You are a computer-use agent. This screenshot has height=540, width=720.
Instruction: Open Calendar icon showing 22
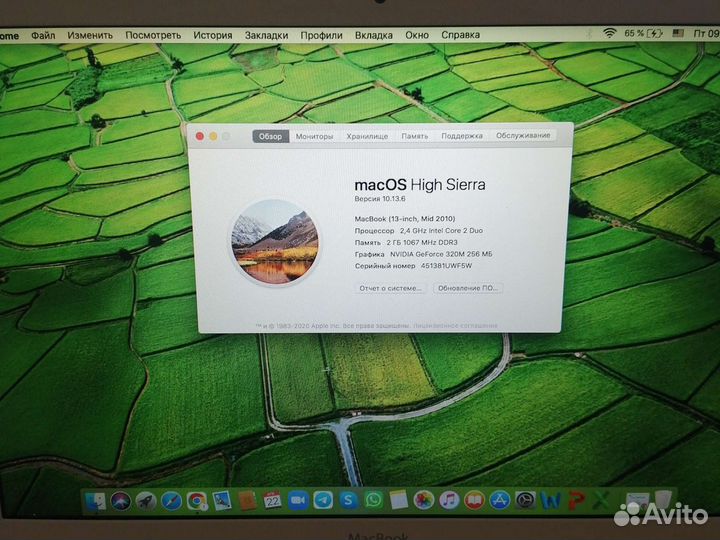[273, 501]
